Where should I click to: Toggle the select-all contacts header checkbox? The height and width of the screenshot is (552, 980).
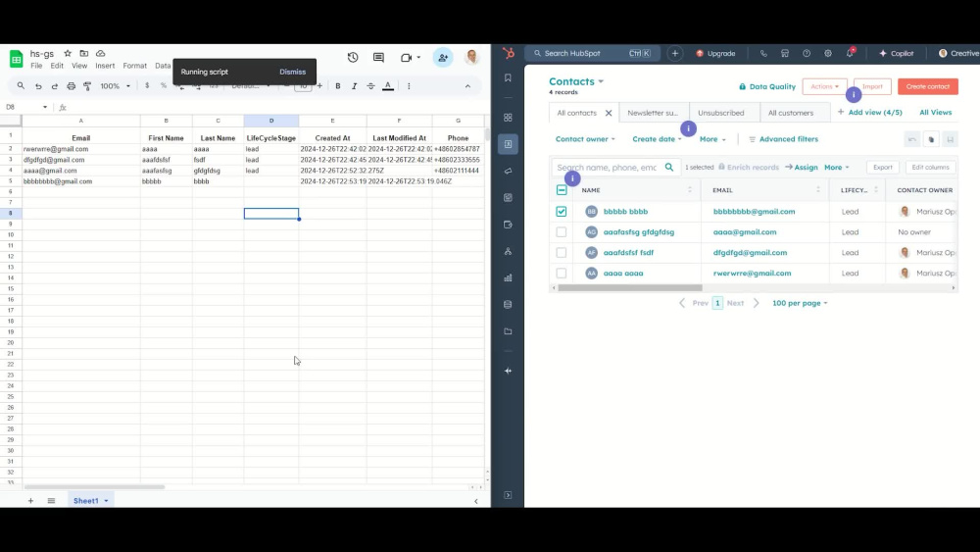pos(562,190)
